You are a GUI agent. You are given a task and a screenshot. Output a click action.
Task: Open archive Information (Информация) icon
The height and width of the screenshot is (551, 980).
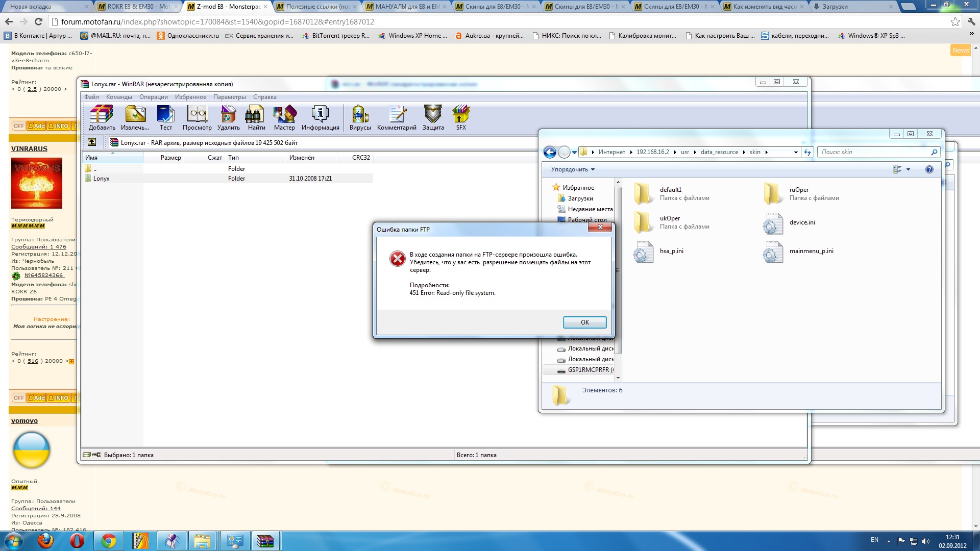(x=320, y=118)
